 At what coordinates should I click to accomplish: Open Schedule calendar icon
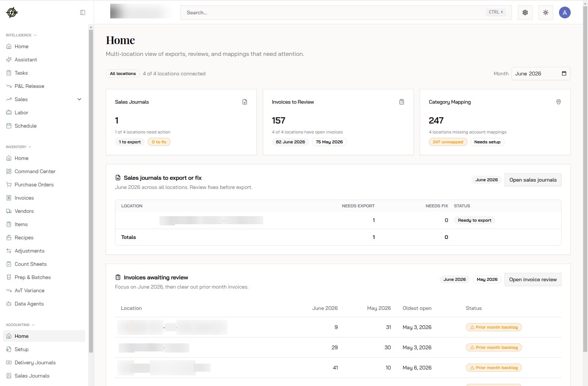click(9, 126)
